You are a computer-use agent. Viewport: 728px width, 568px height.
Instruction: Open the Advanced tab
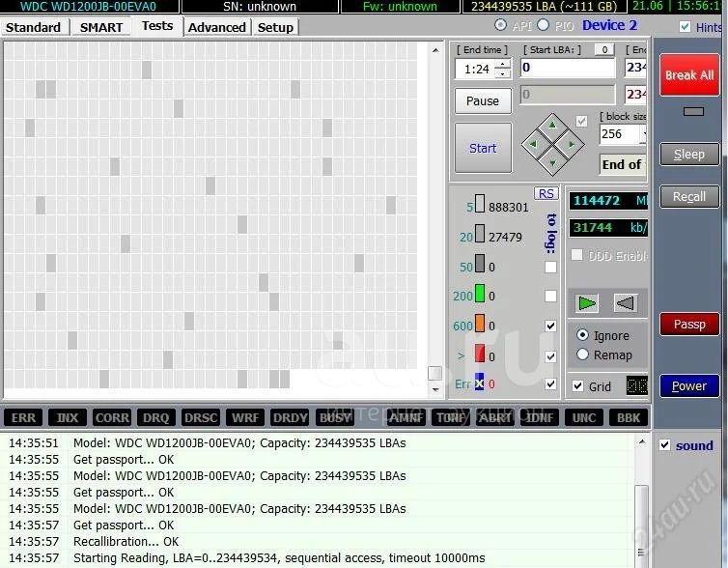tap(216, 27)
